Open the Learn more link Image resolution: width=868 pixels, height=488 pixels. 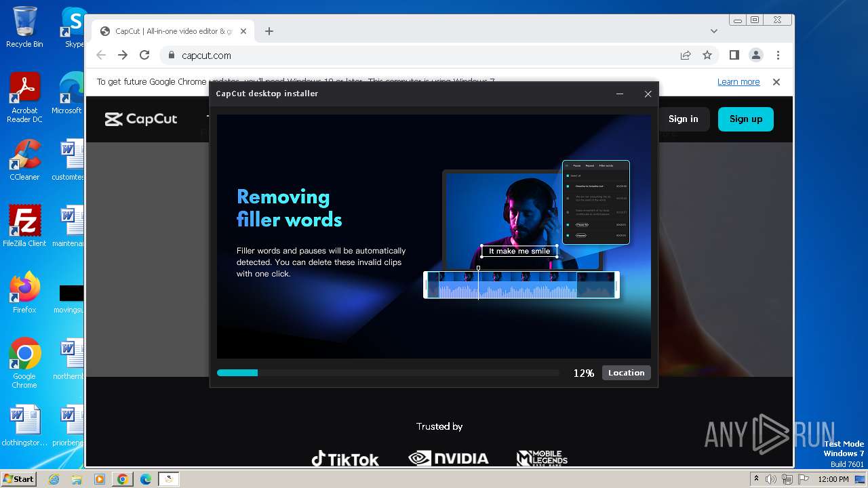[x=738, y=82]
